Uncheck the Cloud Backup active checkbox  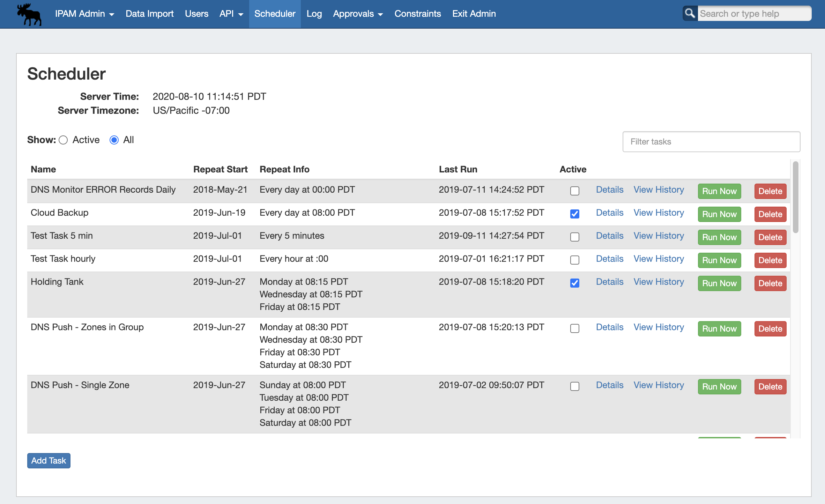pos(574,214)
